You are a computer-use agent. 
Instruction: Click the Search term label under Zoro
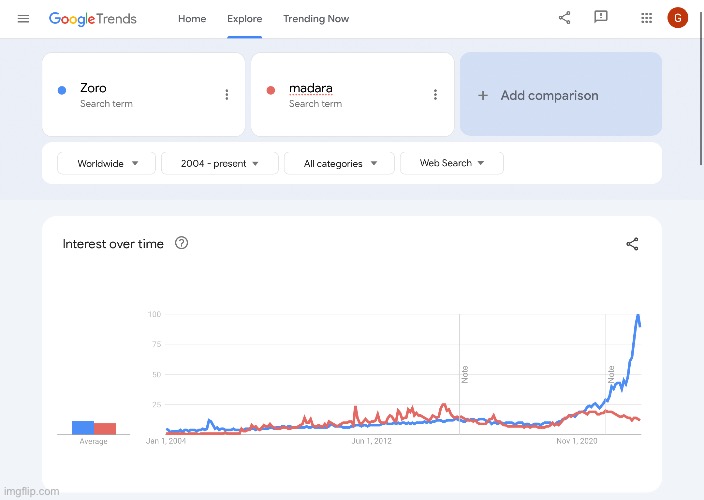(106, 104)
